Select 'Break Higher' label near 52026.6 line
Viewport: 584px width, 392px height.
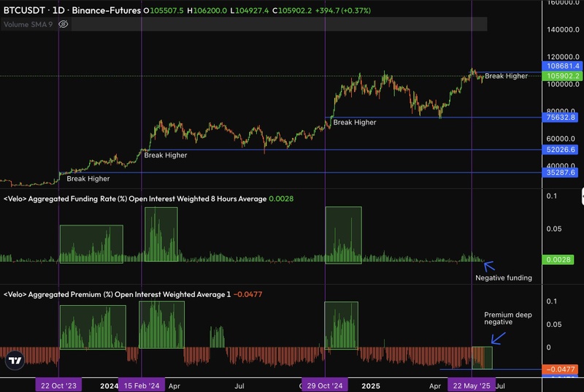tap(166, 155)
